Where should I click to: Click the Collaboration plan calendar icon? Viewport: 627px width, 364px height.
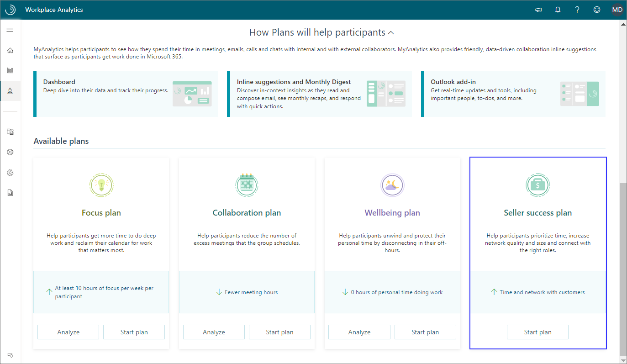tap(247, 185)
